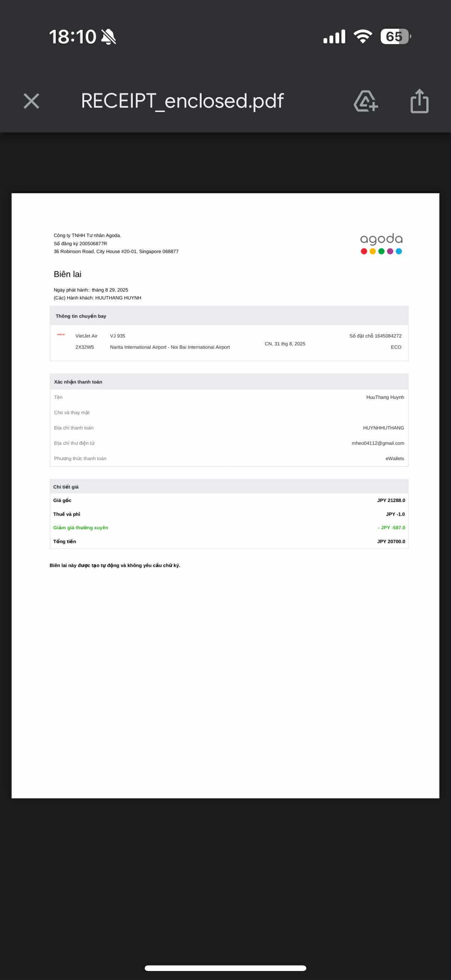This screenshot has width=451, height=980.
Task: Tap the Wi-Fi status icon
Action: click(x=363, y=37)
